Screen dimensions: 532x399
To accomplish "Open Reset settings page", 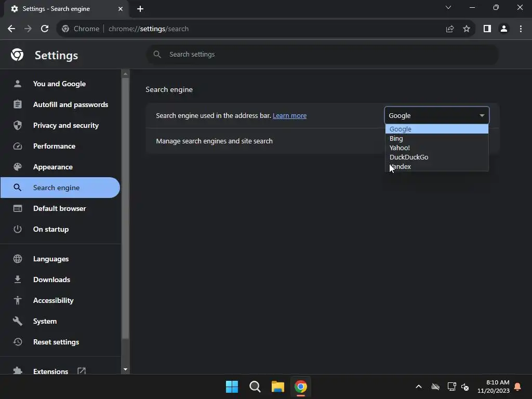I will pyautogui.click(x=60, y=342).
